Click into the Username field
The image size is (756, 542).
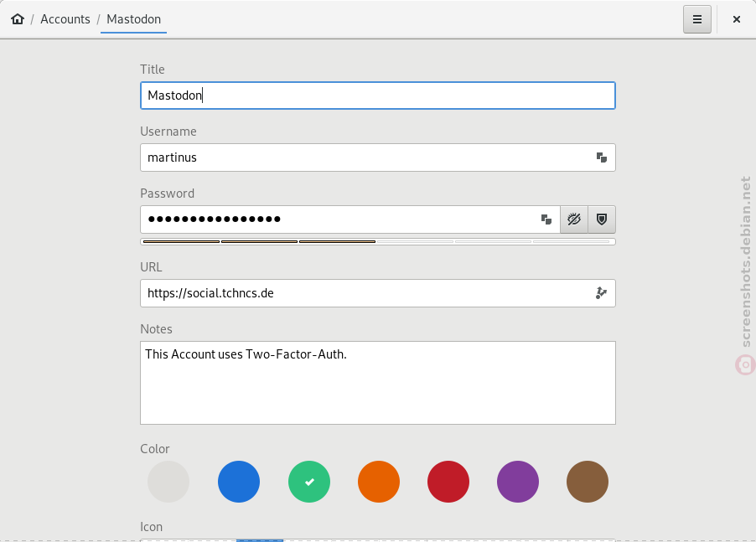[378, 157]
